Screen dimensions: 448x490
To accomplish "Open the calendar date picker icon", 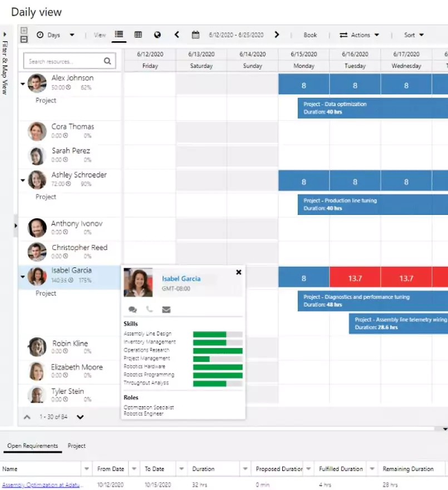I will click(195, 35).
